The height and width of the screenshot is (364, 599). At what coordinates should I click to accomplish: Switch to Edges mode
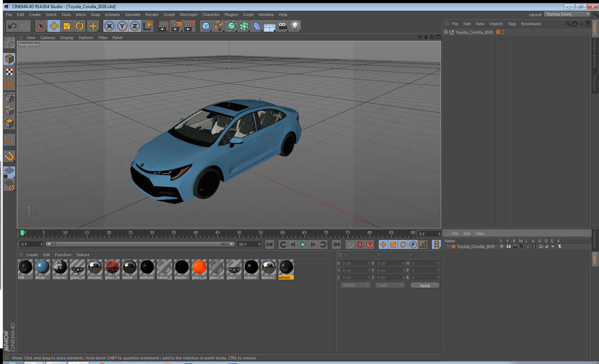pos(10,110)
